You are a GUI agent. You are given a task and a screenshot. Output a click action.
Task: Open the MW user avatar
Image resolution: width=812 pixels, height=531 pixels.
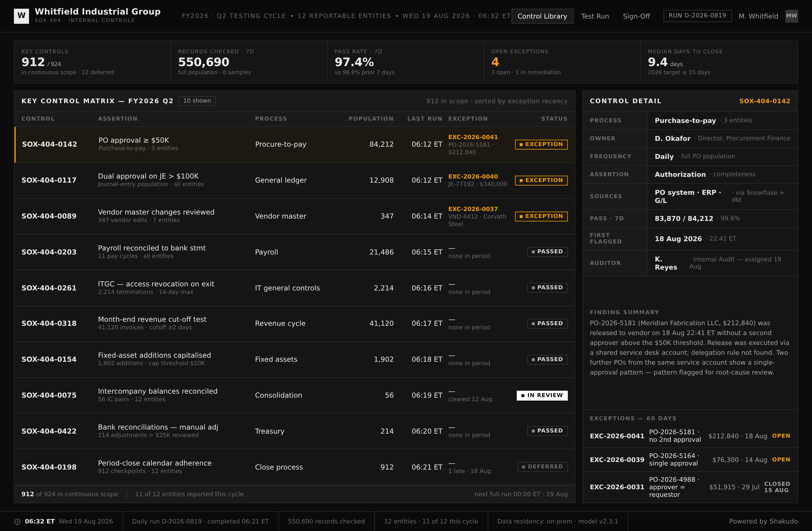[x=791, y=16]
